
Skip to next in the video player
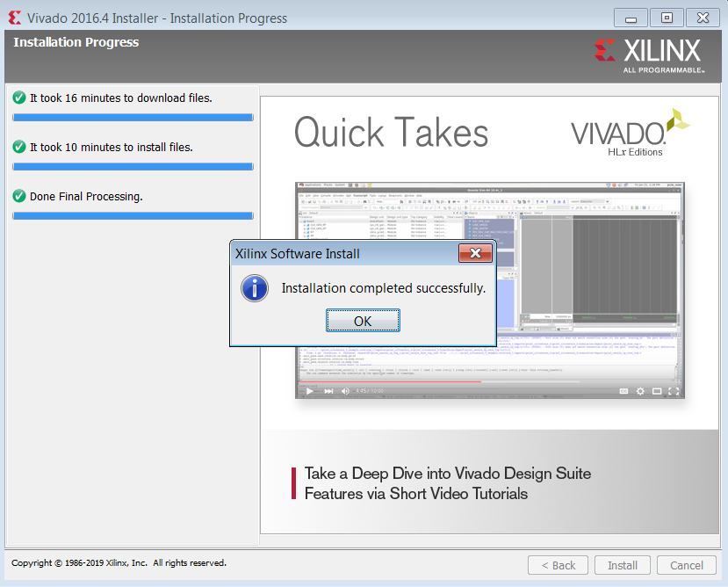point(328,391)
